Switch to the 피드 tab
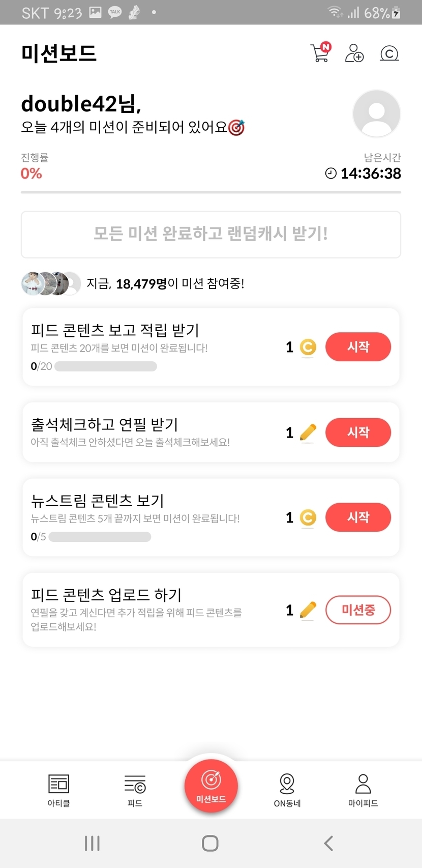Image resolution: width=422 pixels, height=868 pixels. click(135, 790)
